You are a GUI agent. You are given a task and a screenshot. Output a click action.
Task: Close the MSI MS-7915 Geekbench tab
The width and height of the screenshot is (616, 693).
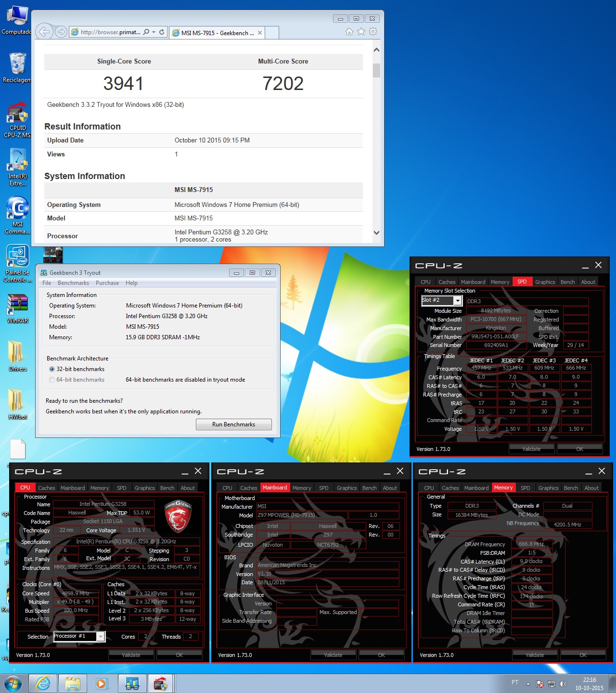tap(260, 33)
